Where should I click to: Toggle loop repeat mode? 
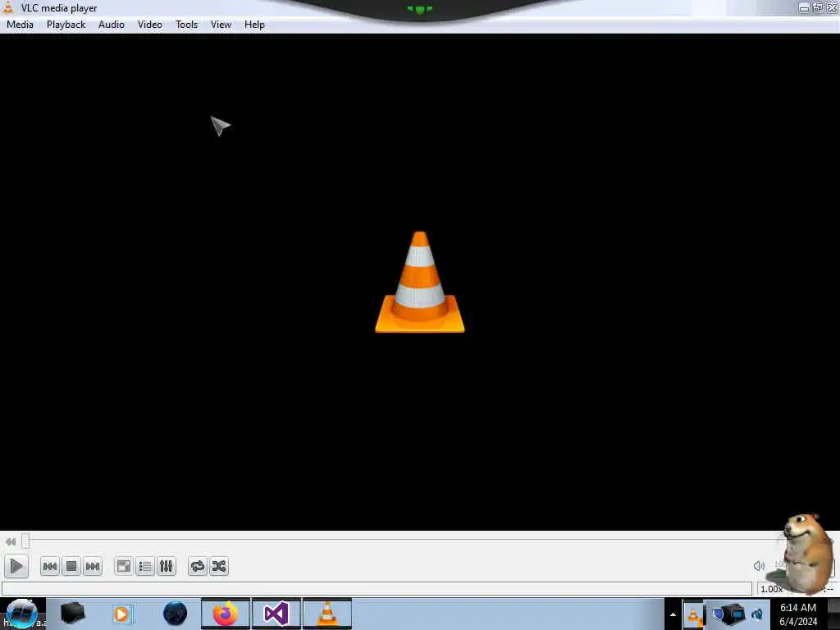197,566
